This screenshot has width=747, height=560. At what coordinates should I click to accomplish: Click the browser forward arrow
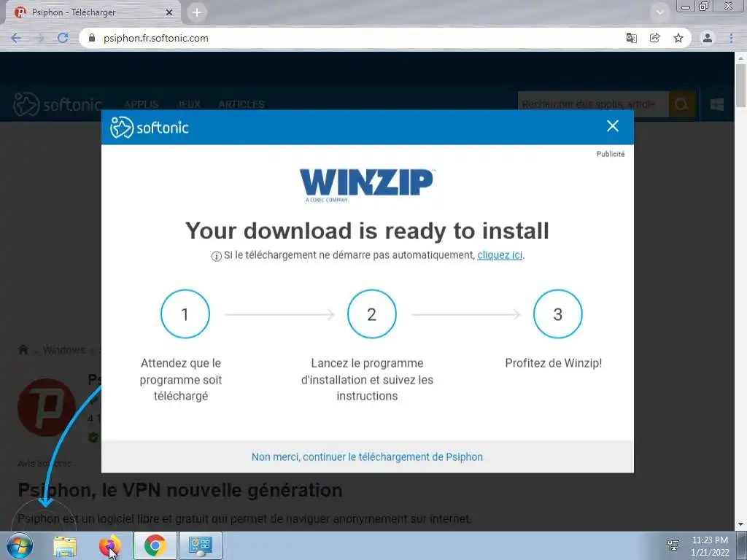pyautogui.click(x=39, y=38)
